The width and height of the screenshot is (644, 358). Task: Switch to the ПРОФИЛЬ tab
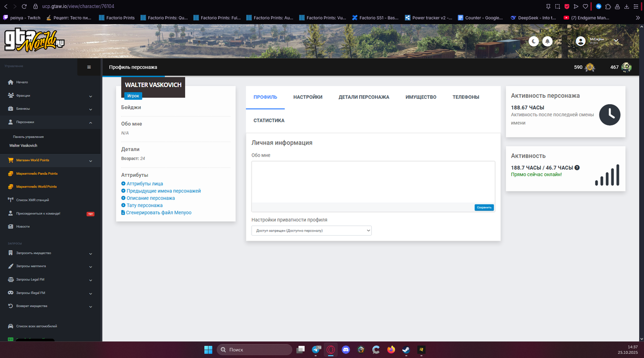pos(265,97)
